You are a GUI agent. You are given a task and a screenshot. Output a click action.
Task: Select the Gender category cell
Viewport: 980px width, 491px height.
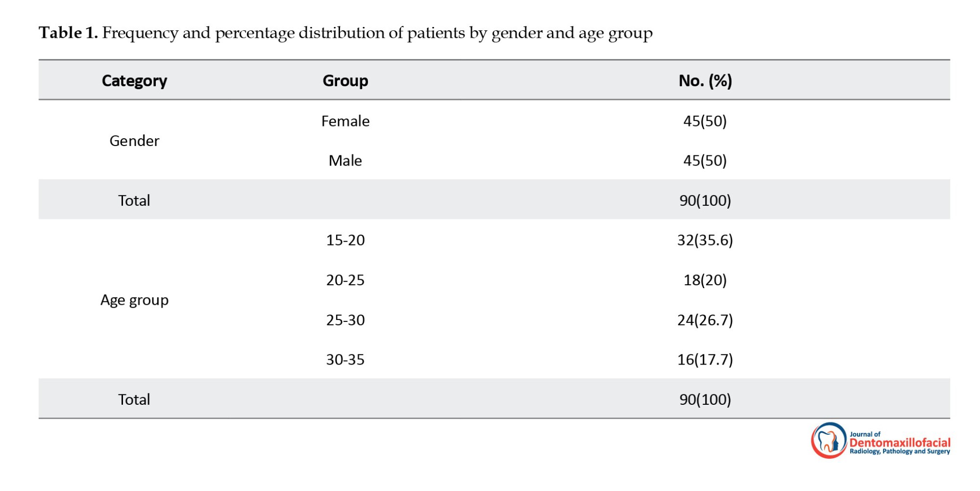click(x=134, y=141)
